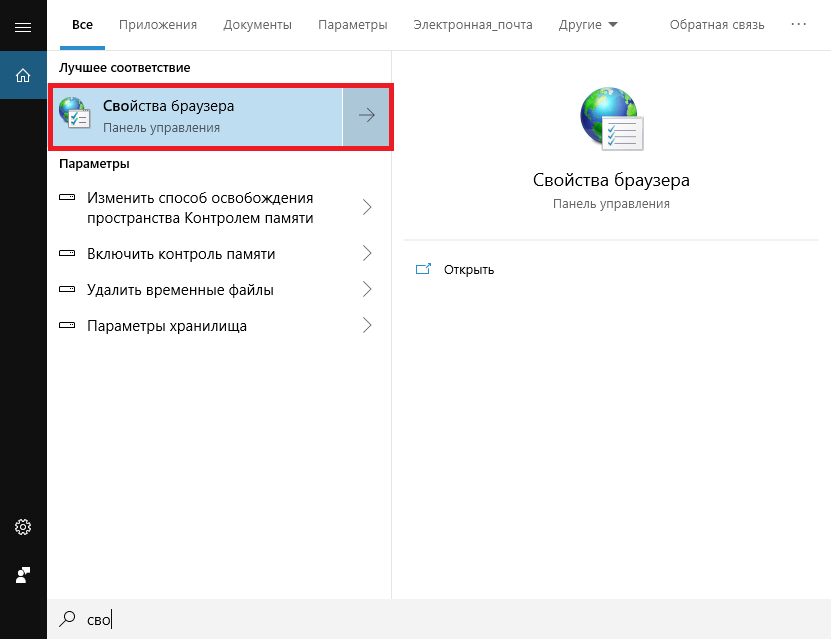Click the search magnifier icon

point(68,619)
